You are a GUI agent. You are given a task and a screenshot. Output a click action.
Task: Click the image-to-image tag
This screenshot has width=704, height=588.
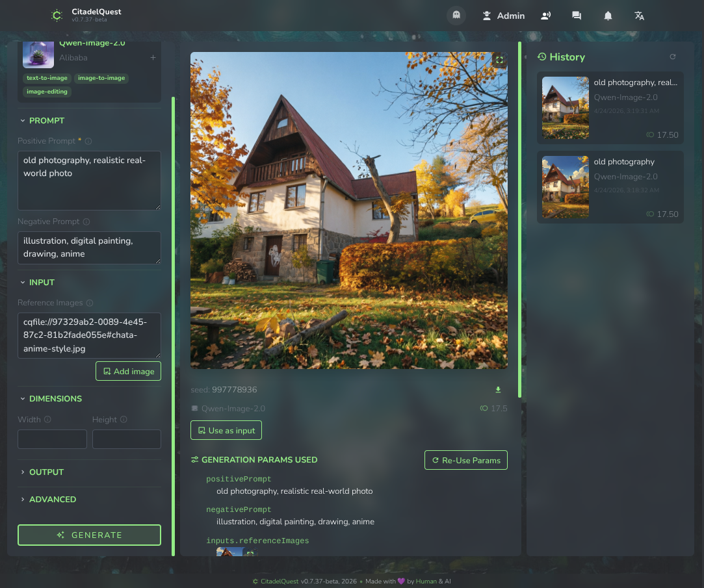(x=101, y=78)
